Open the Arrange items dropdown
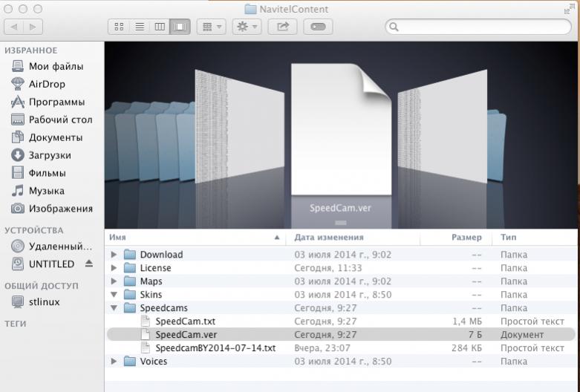This screenshot has height=392, width=580. pos(211,27)
